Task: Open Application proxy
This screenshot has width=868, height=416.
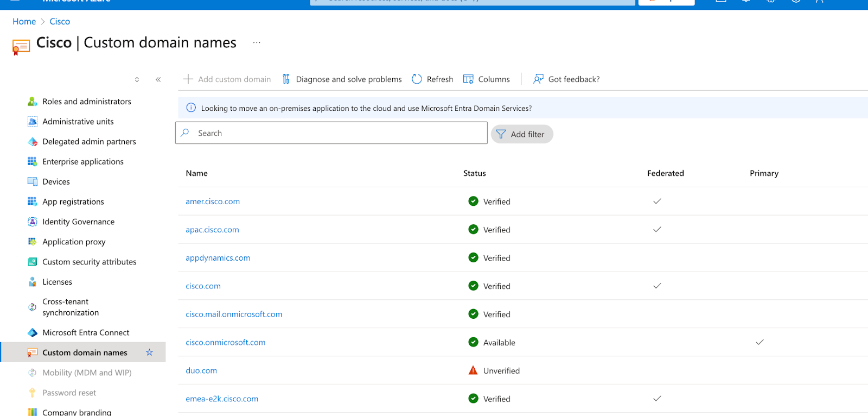Action: pos(74,242)
